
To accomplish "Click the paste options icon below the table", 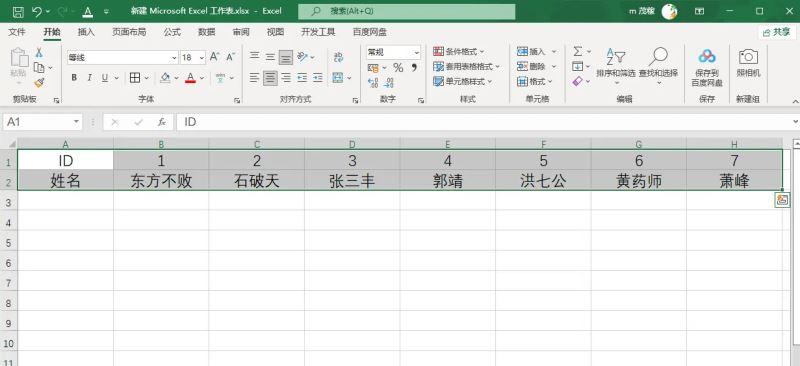I will 782,200.
